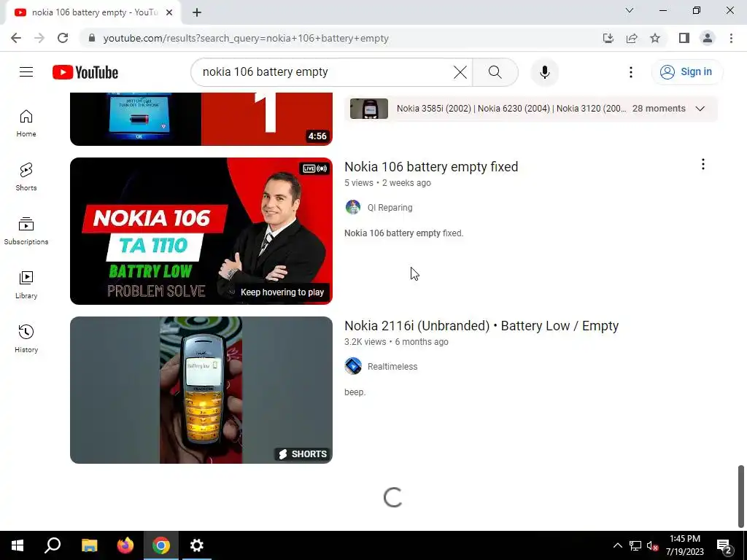This screenshot has width=747, height=560.
Task: Open video titled Nokia 106 battery empty fixed
Action: point(431,167)
